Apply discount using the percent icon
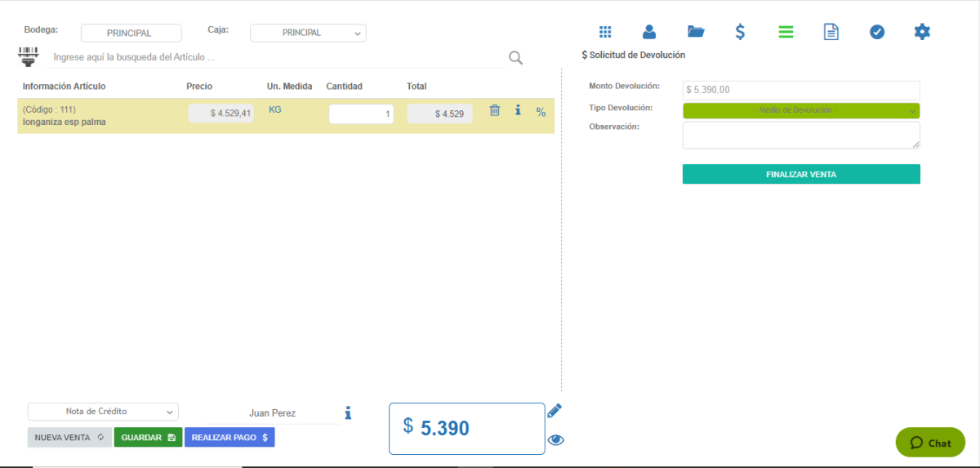 [541, 112]
